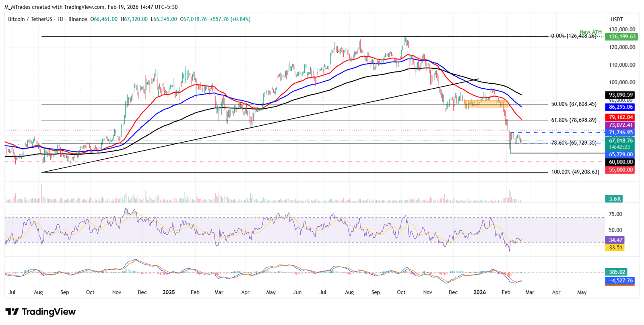Screen dimensions: 644x325
Task: Click the TradingView logo at bottom left
Action: click(x=40, y=312)
